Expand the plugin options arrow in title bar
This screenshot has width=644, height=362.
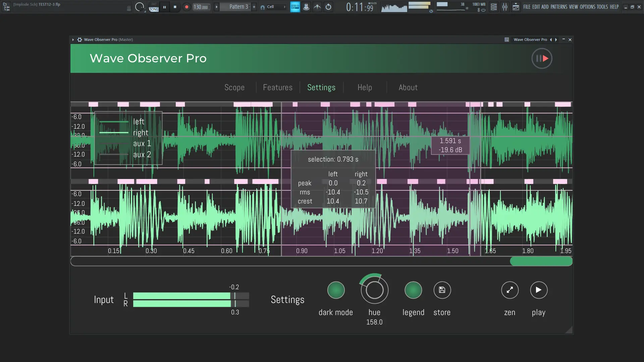(73, 40)
